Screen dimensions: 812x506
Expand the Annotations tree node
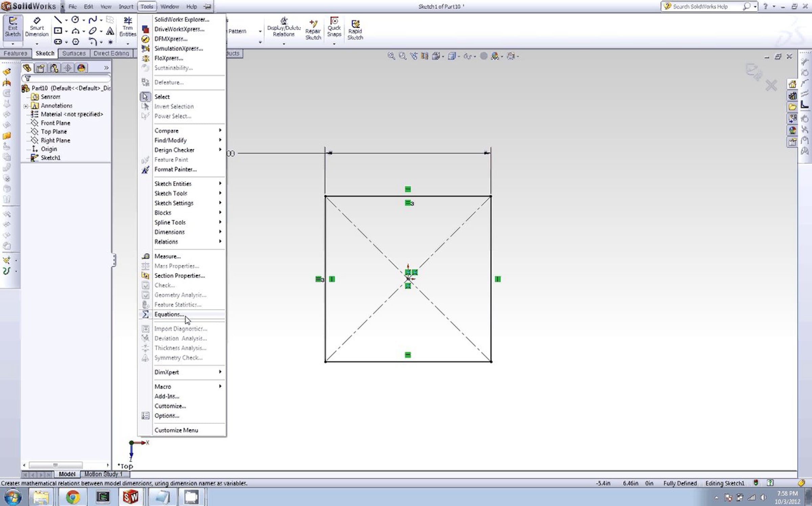26,106
